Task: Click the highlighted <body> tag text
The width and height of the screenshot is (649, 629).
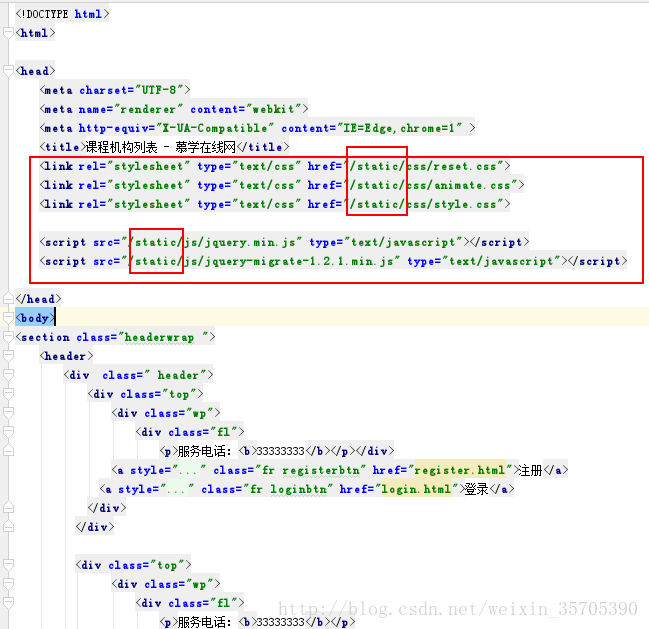Action: click(x=35, y=318)
